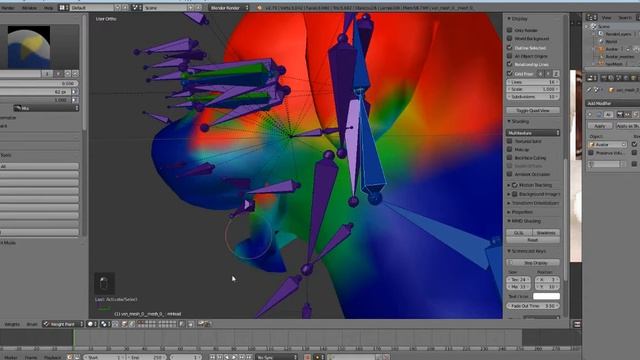Click the red auto-keyframe record button in the timeline
The image size is (640, 360).
(x=307, y=357)
